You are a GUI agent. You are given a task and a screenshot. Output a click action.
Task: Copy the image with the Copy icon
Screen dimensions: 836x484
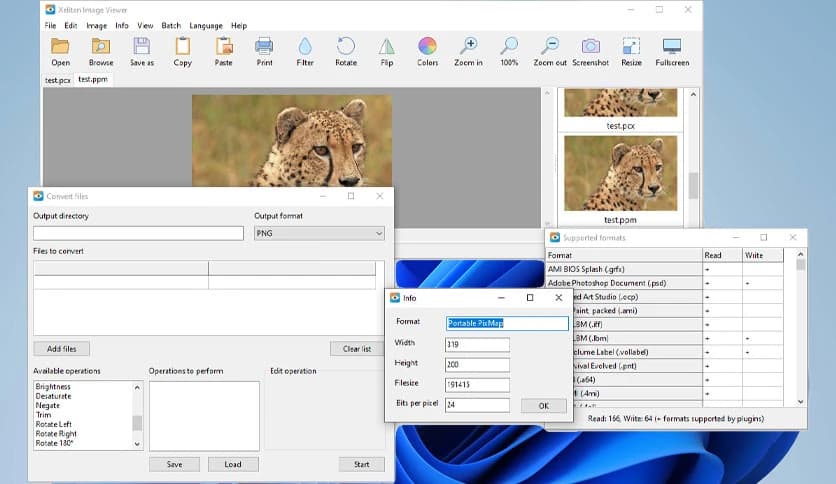pyautogui.click(x=182, y=46)
